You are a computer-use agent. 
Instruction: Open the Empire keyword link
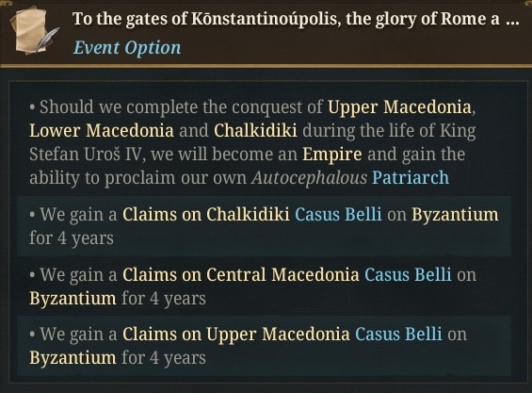[x=331, y=155]
